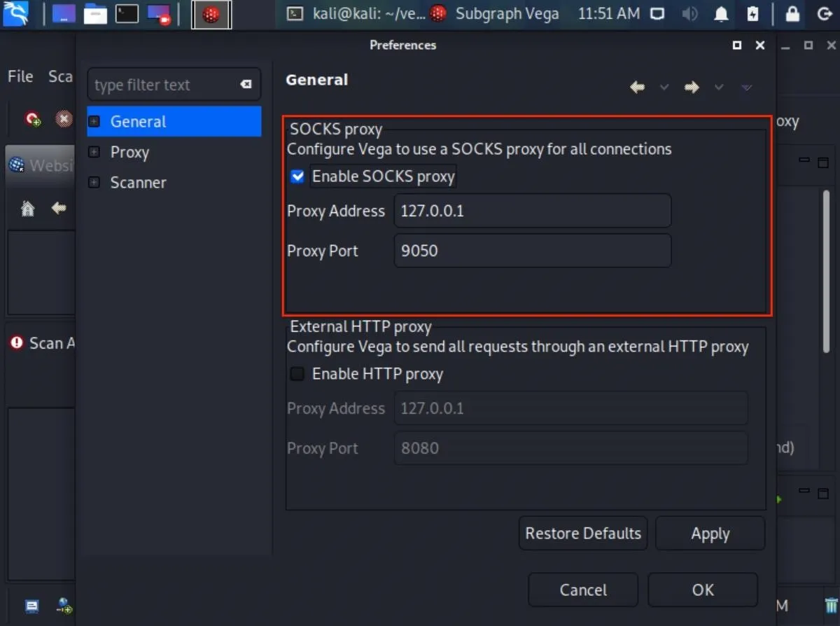Screen dimensions: 840x626
Task: Click the back arrow in Website View
Action: pos(59,208)
